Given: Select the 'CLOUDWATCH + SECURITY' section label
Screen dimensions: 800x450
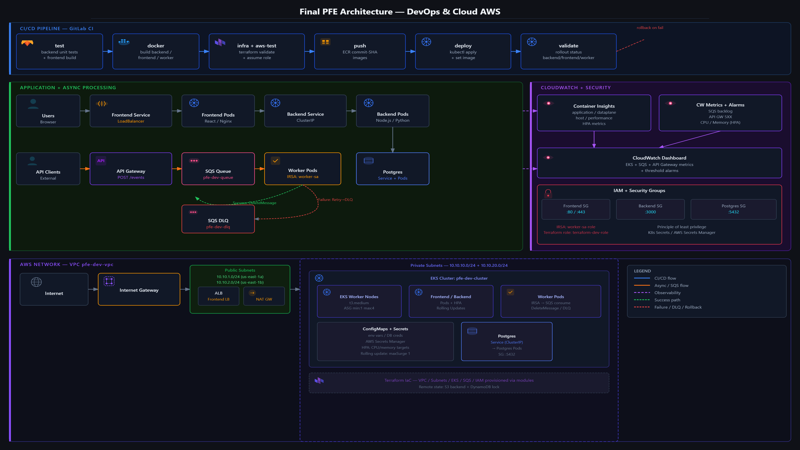Looking at the screenshot, I should [576, 87].
